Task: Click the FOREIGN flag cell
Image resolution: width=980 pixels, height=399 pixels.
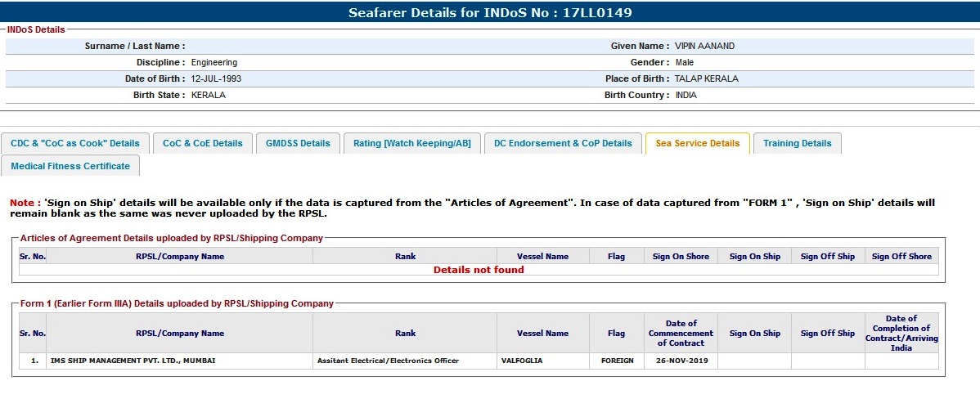Action: pos(617,361)
